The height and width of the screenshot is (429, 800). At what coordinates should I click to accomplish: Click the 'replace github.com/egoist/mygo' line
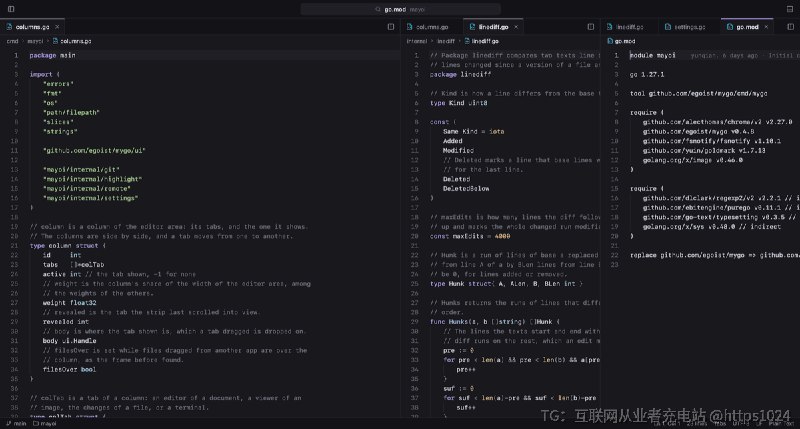pyautogui.click(x=715, y=255)
